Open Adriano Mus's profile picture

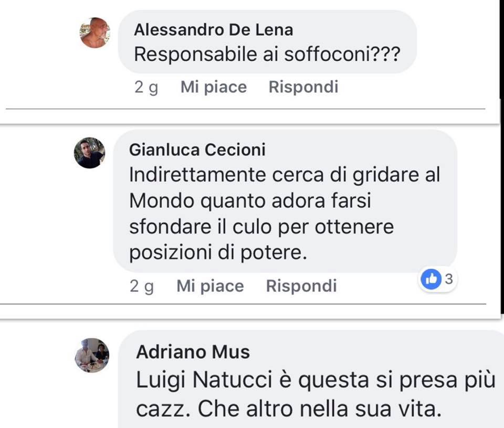point(92,355)
